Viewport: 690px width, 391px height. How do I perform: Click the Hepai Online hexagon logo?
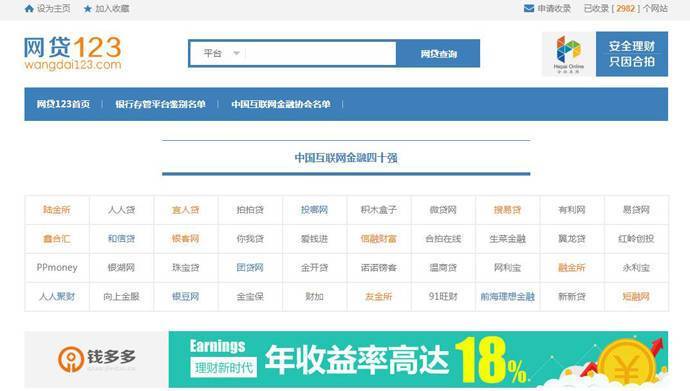pos(569,54)
